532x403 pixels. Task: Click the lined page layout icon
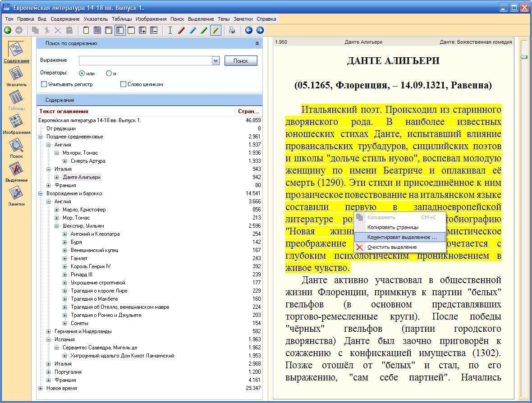pyautogui.click(x=97, y=31)
